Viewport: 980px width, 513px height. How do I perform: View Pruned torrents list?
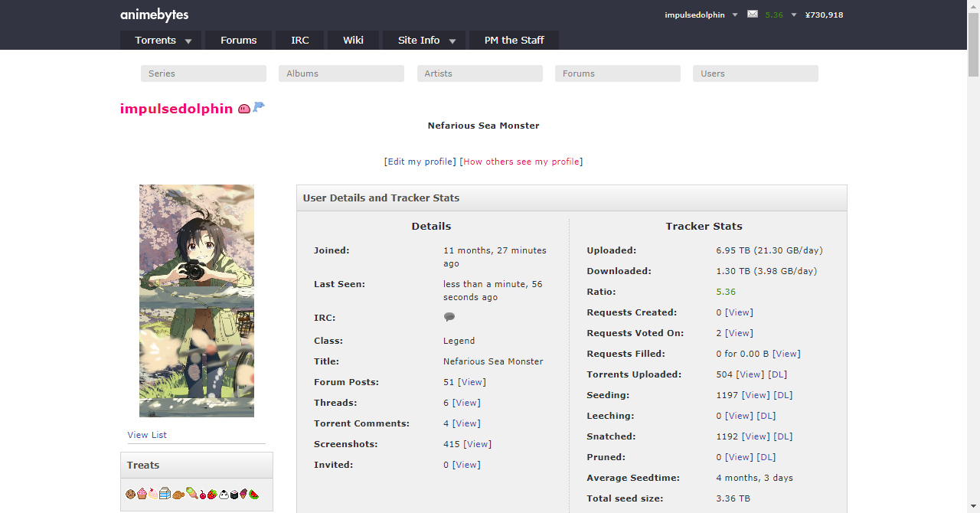(739, 457)
